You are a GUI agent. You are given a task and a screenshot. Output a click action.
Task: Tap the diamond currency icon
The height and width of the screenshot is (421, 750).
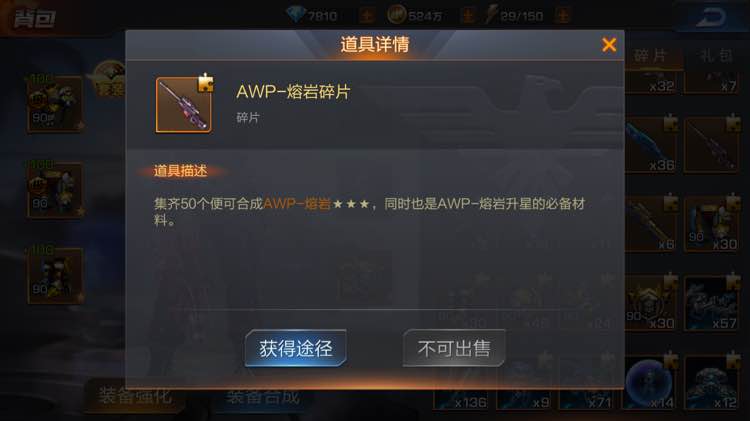tap(296, 14)
